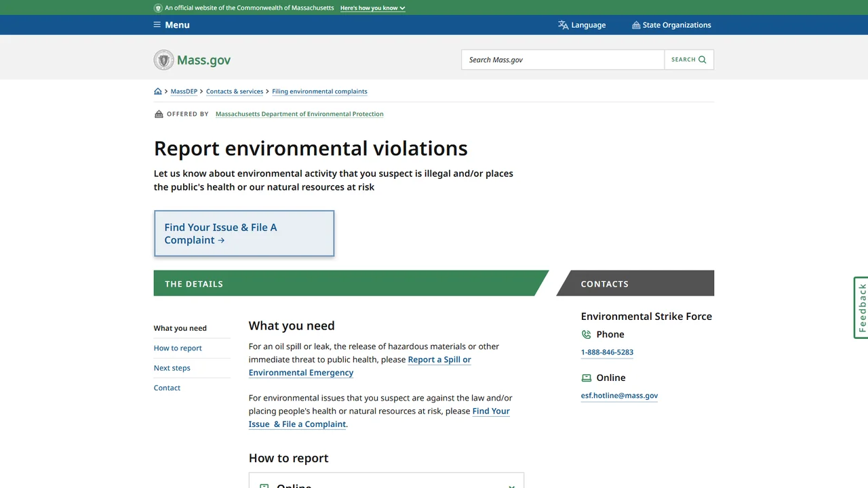Click the State Organizations building icon

636,25
